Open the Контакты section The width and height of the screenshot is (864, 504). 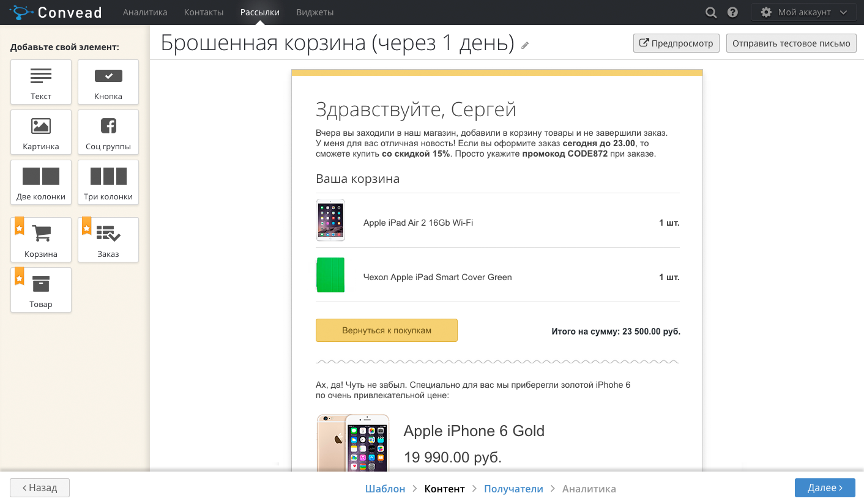point(203,12)
